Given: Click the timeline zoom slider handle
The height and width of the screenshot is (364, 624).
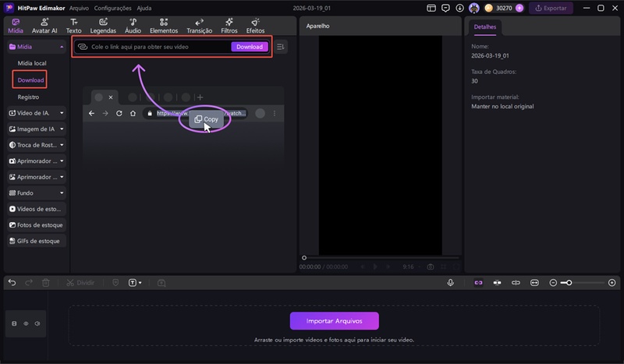Looking at the screenshot, I should 569,283.
